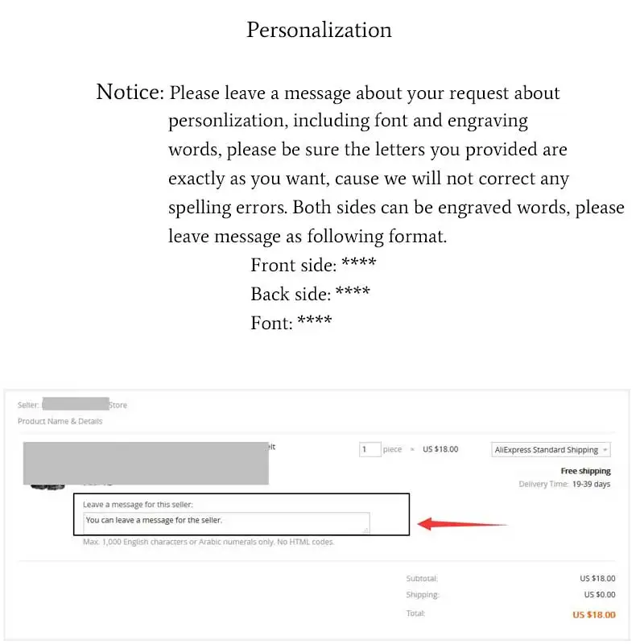
Task: Click the resize grip of the seller message textarea
Action: coord(365,530)
